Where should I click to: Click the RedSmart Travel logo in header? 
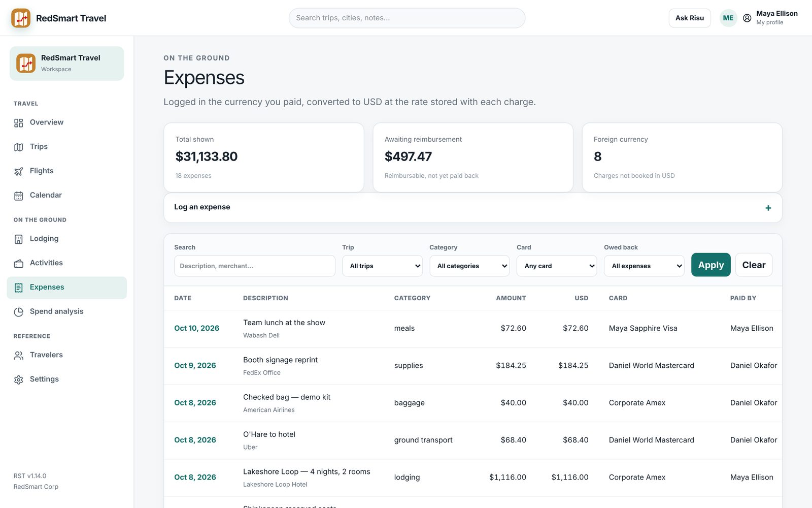[21, 18]
